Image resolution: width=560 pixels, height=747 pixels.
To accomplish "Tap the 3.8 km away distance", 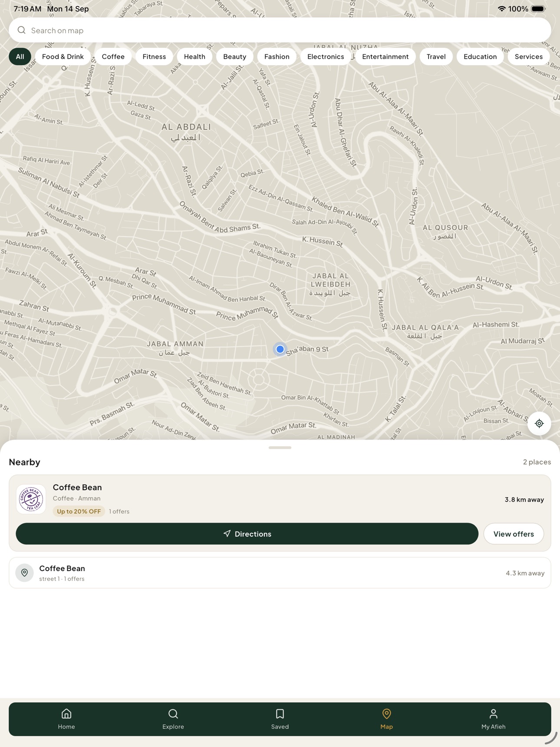I will click(x=524, y=499).
